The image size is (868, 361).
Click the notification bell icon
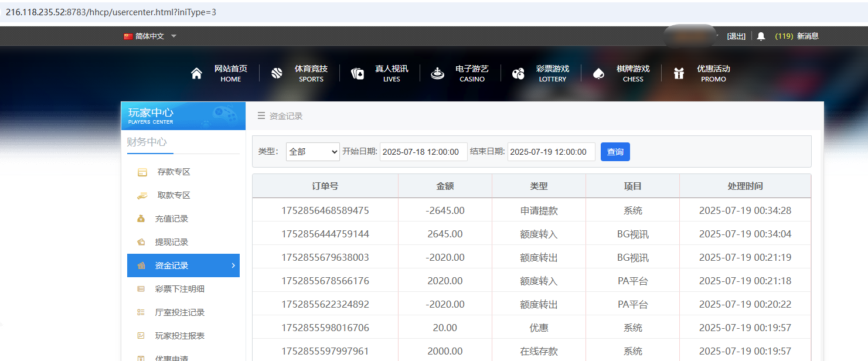(x=760, y=36)
